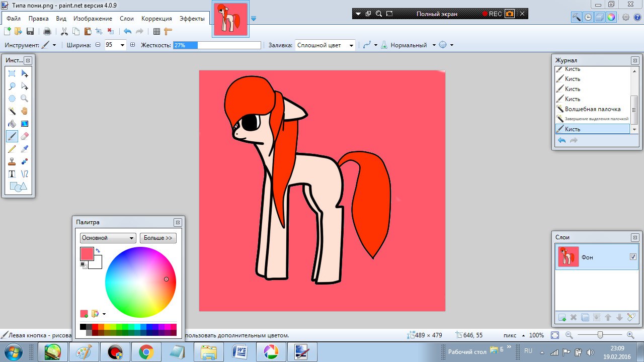Viewport: 644px width, 362px height.
Task: Open the palette management dropdown arrow
Action: click(104, 314)
